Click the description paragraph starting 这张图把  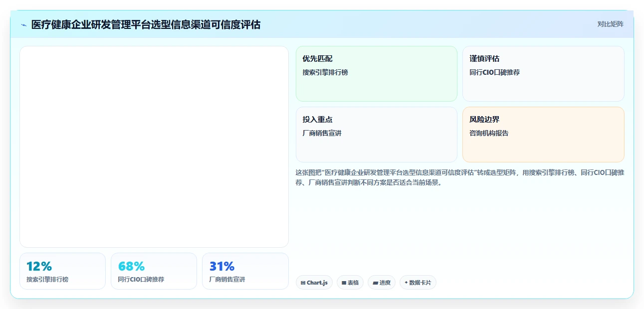460,177
